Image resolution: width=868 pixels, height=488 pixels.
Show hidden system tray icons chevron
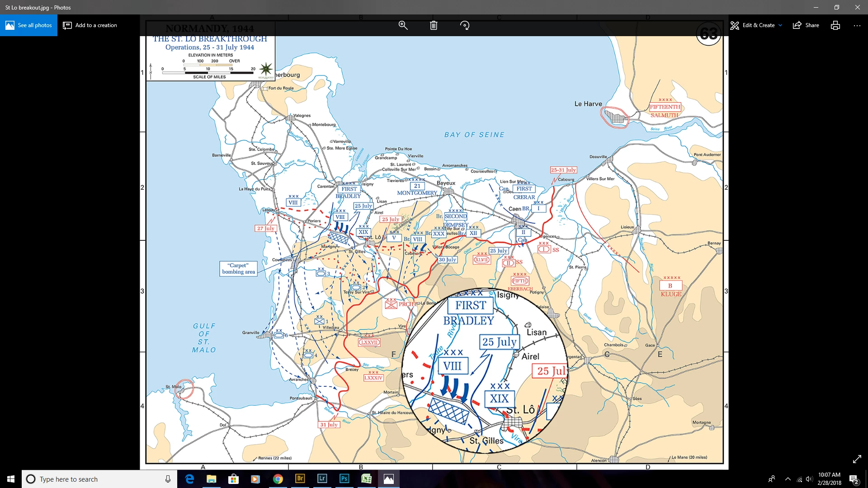[788, 479]
